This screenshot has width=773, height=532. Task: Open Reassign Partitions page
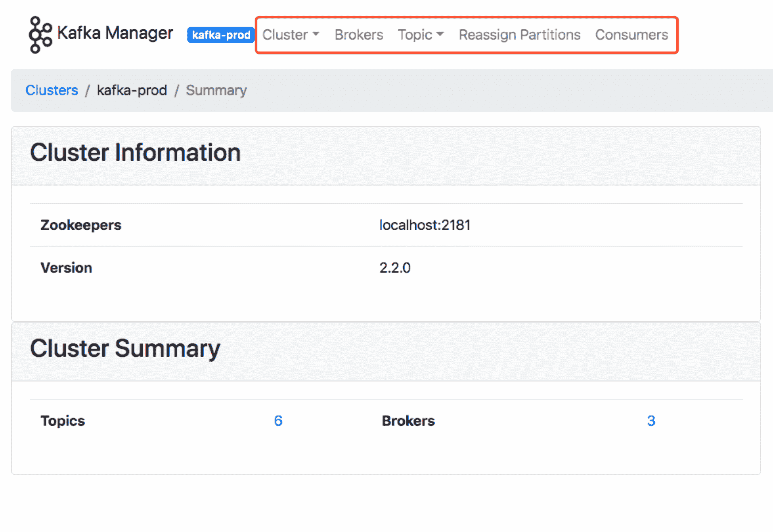[519, 35]
